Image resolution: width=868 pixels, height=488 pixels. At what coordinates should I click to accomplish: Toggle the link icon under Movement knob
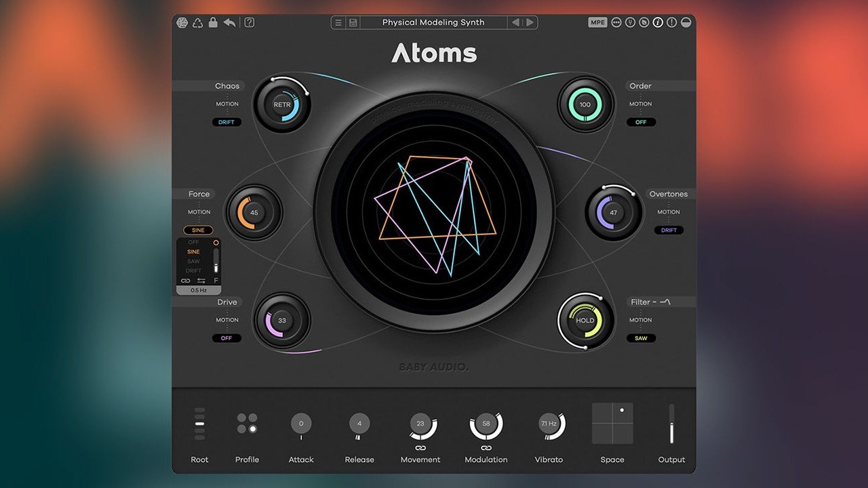pyautogui.click(x=420, y=448)
